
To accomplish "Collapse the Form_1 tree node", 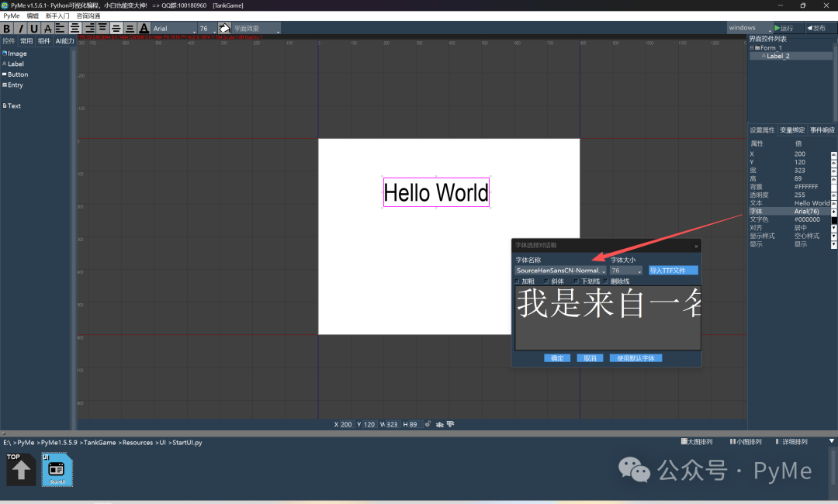I will 752,47.
